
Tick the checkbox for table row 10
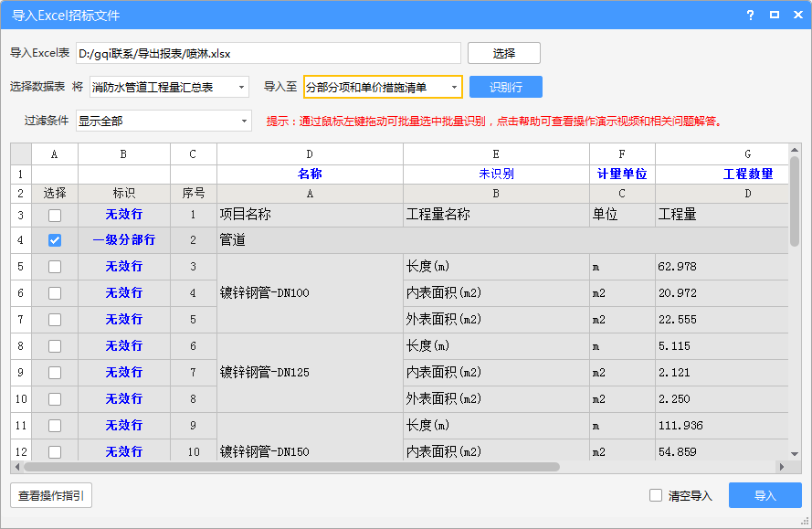click(x=55, y=399)
